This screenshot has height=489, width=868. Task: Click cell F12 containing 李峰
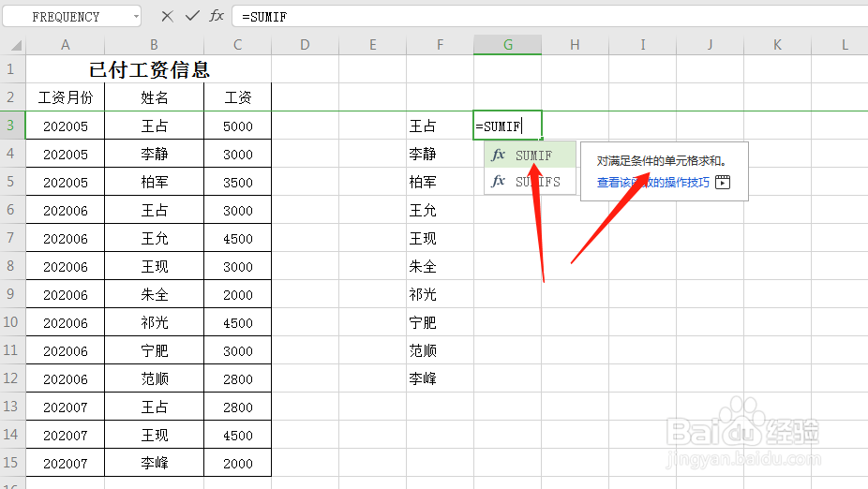click(440, 378)
